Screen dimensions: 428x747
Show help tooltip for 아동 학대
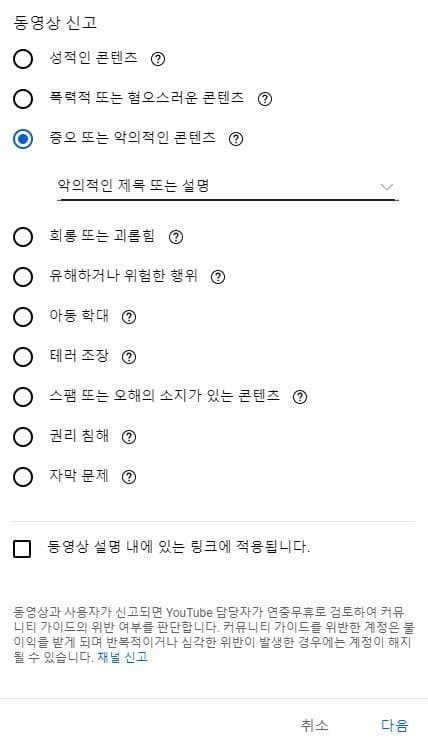129,317
